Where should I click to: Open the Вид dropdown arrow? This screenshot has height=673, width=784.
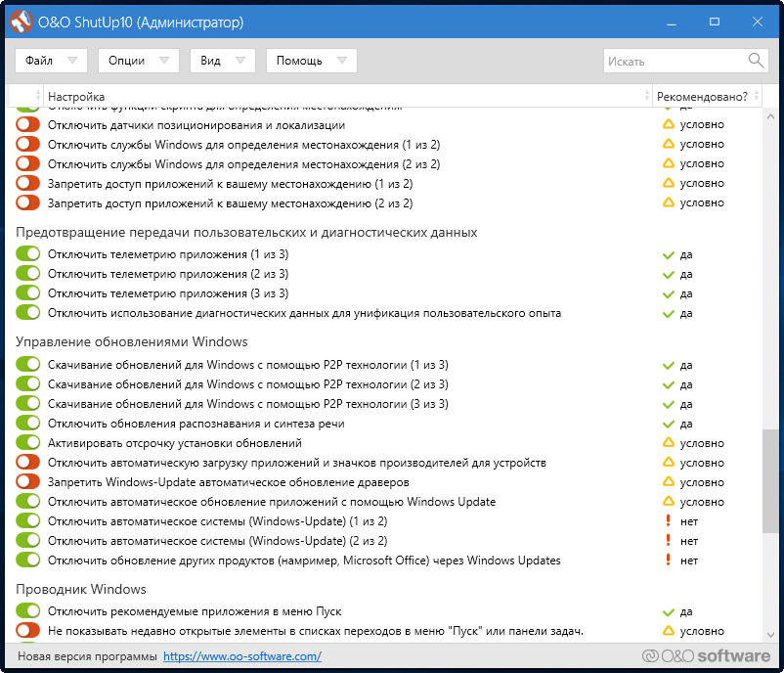click(240, 61)
